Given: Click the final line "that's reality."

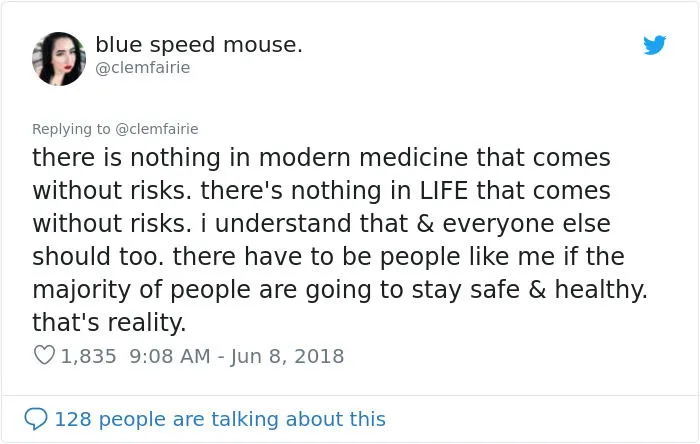Looking at the screenshot, I should pyautogui.click(x=109, y=323).
